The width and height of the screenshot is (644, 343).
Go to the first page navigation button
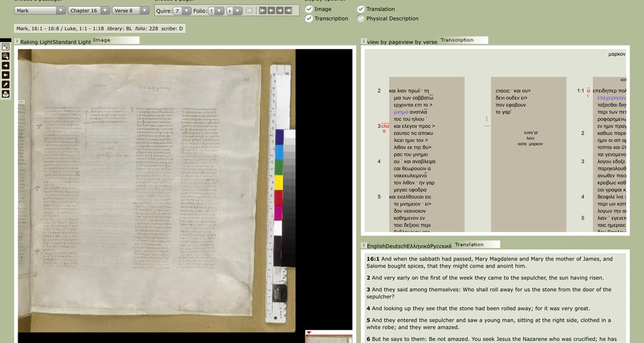point(262,10)
